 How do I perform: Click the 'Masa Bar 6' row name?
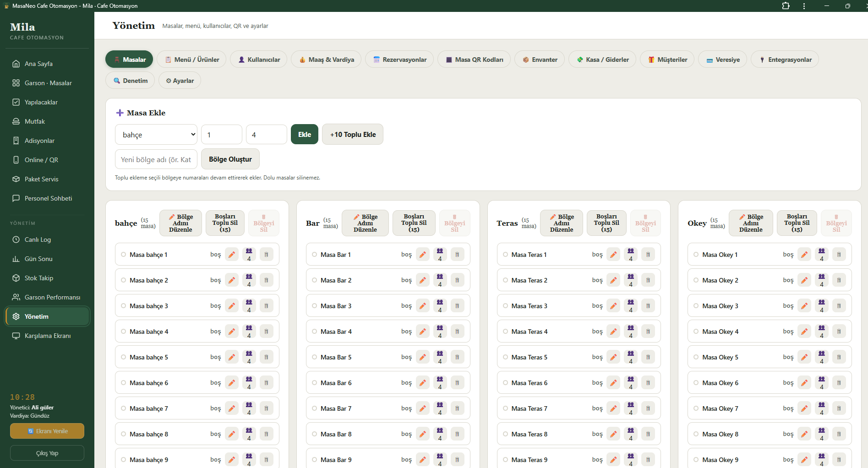[x=336, y=383]
